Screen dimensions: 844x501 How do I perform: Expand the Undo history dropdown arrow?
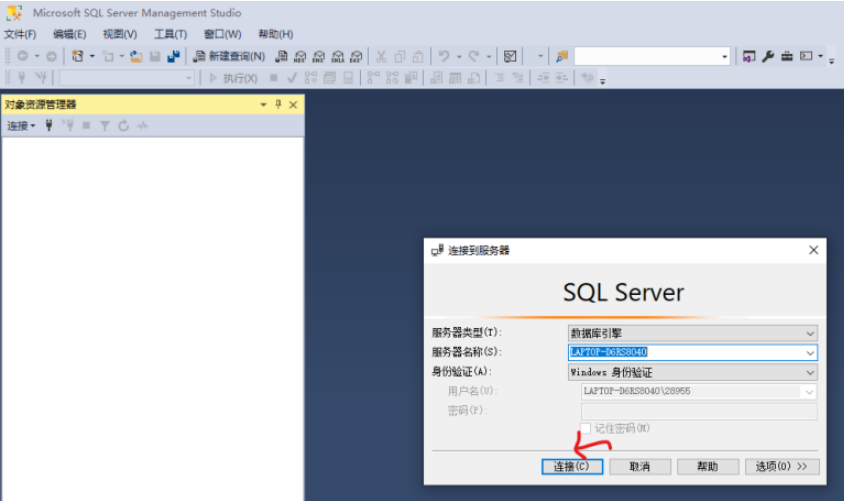pyautogui.click(x=459, y=56)
